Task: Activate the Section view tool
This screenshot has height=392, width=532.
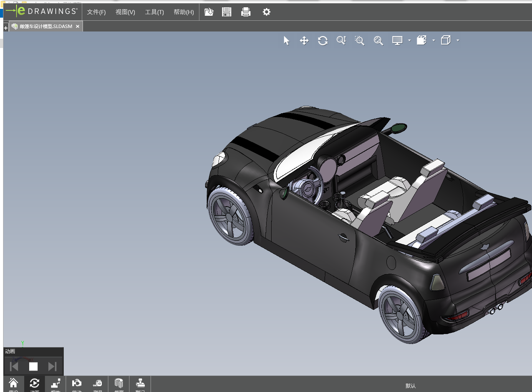Action: (x=119, y=384)
